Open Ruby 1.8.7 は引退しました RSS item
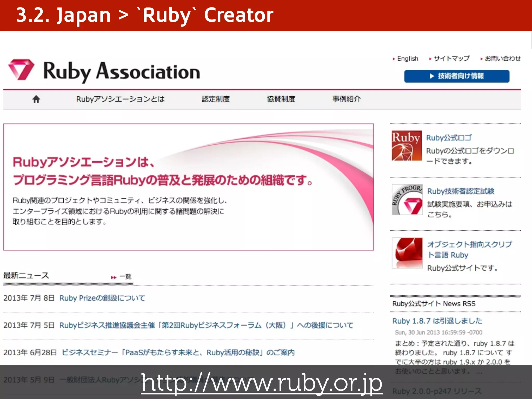 pyautogui.click(x=437, y=321)
